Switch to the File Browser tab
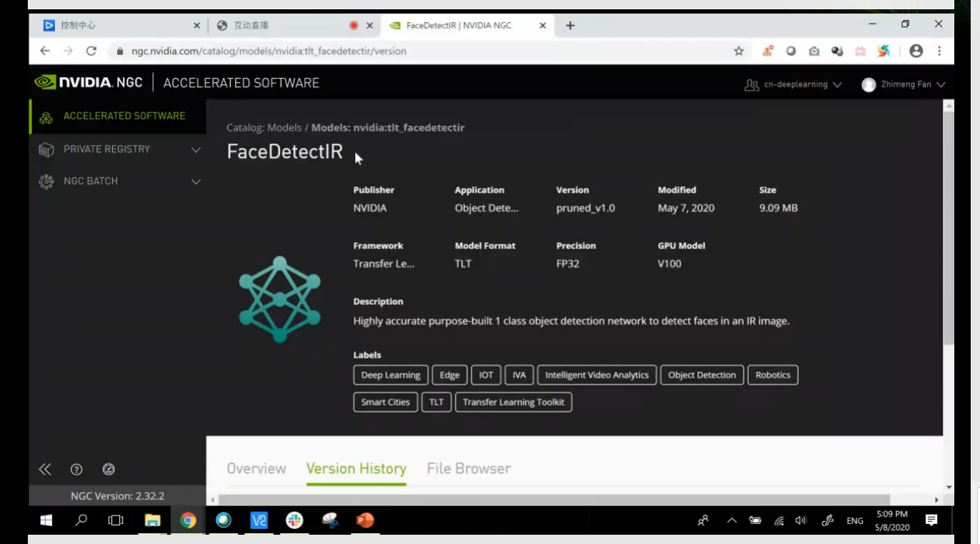 pyautogui.click(x=469, y=468)
